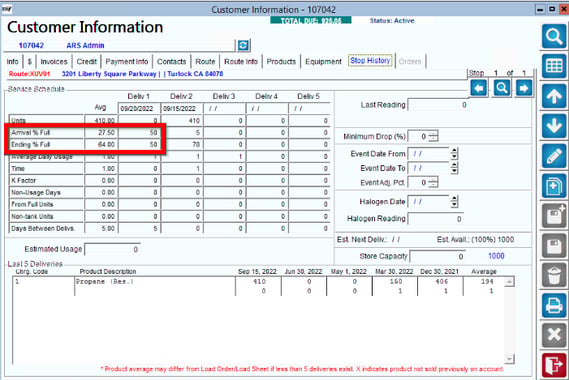Click the TOTAL DUE banner
Screen dimensions: 569x380
(x=311, y=20)
